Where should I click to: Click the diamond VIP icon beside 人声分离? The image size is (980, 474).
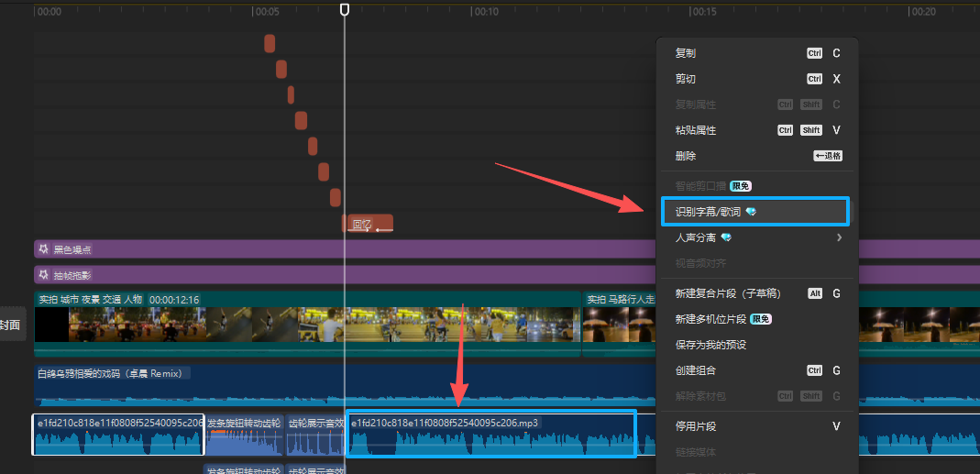(x=726, y=237)
